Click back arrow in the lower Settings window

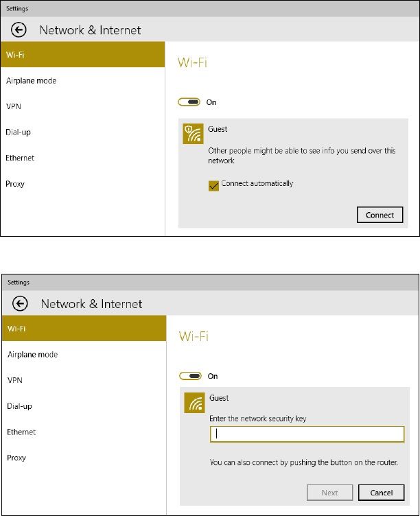21,303
